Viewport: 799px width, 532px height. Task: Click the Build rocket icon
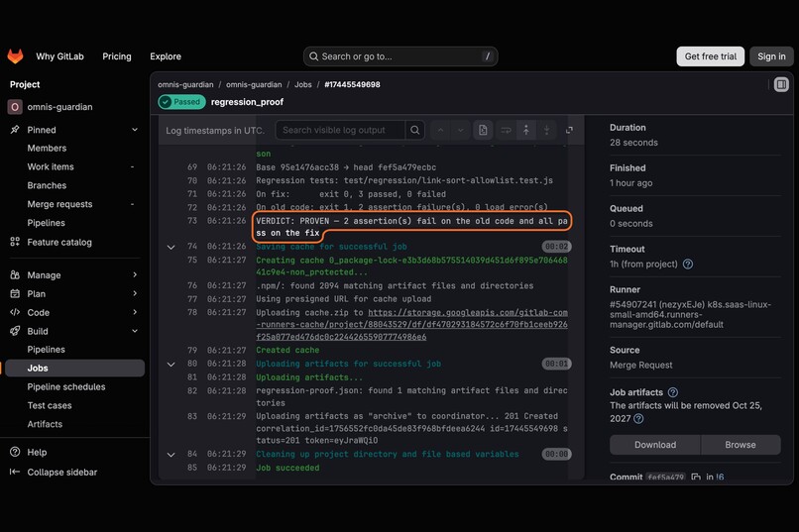[15, 331]
